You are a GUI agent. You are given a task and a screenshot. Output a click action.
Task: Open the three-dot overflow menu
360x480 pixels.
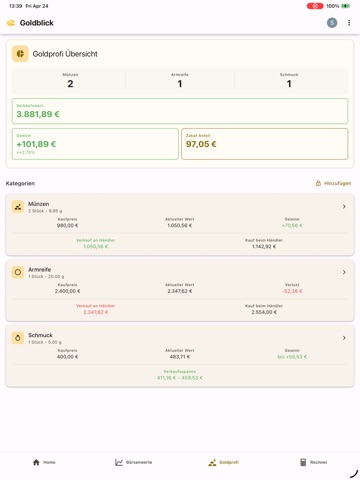tap(349, 23)
